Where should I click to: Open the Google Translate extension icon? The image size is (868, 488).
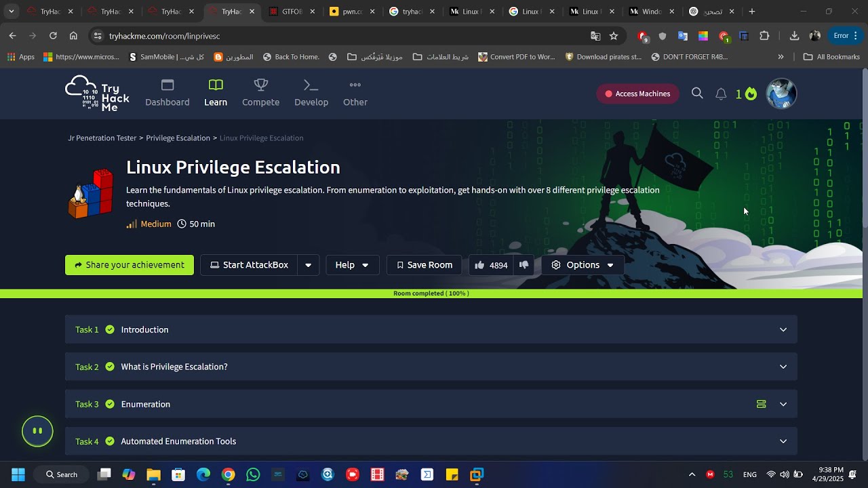tap(683, 36)
